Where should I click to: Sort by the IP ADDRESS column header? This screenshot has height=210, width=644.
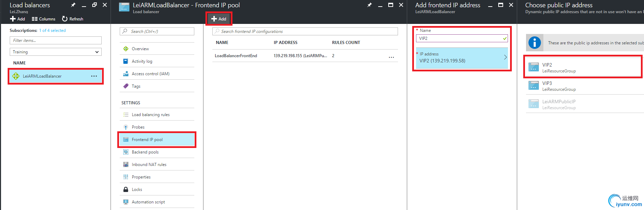click(286, 43)
